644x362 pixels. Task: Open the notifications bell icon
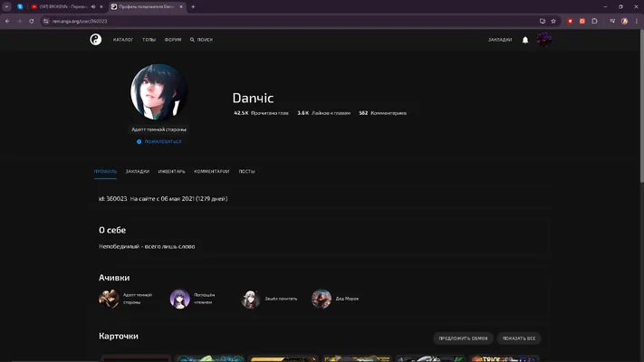pos(525,40)
